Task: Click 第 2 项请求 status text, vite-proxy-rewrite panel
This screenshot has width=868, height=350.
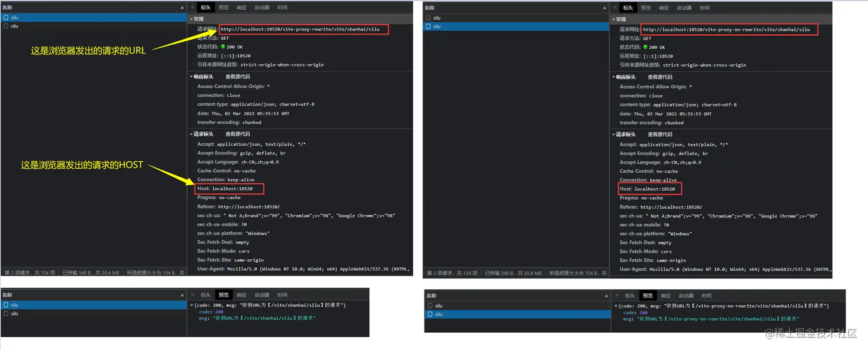Action: [29, 273]
